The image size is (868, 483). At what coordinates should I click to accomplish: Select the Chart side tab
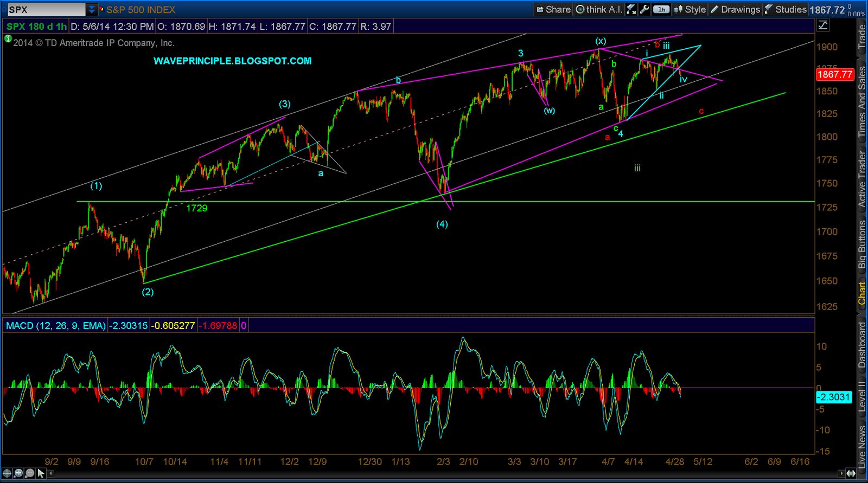tap(861, 293)
